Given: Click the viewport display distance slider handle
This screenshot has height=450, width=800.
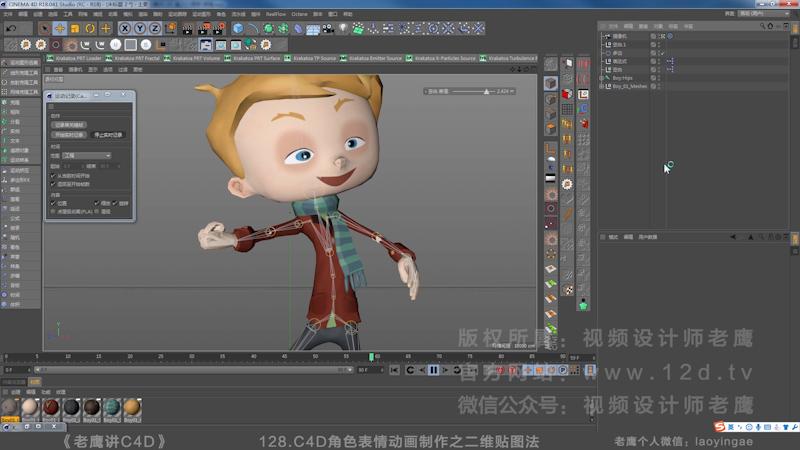Looking at the screenshot, I should [x=486, y=91].
